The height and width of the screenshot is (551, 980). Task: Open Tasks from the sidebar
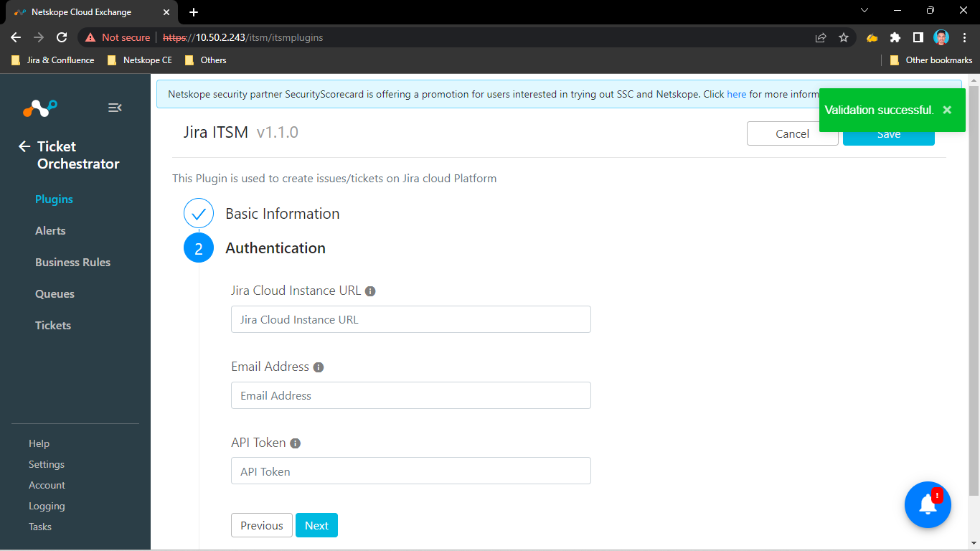pos(40,527)
